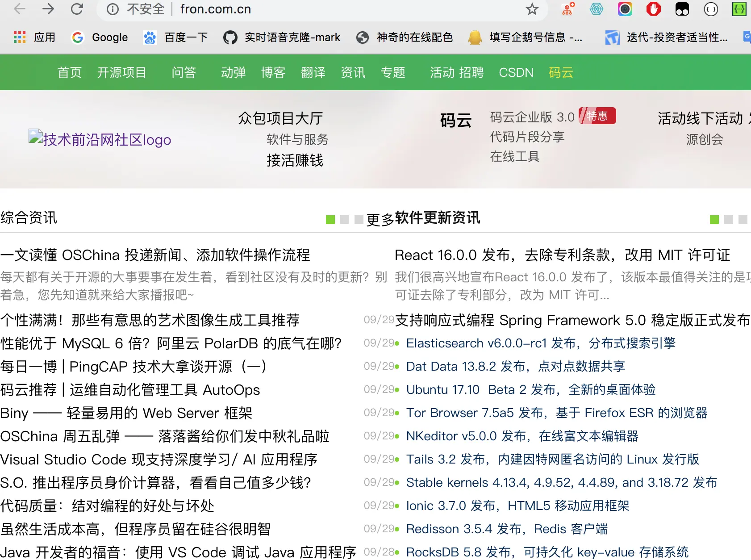Click the 接活赚钱 link
751x560 pixels.
pyautogui.click(x=296, y=161)
